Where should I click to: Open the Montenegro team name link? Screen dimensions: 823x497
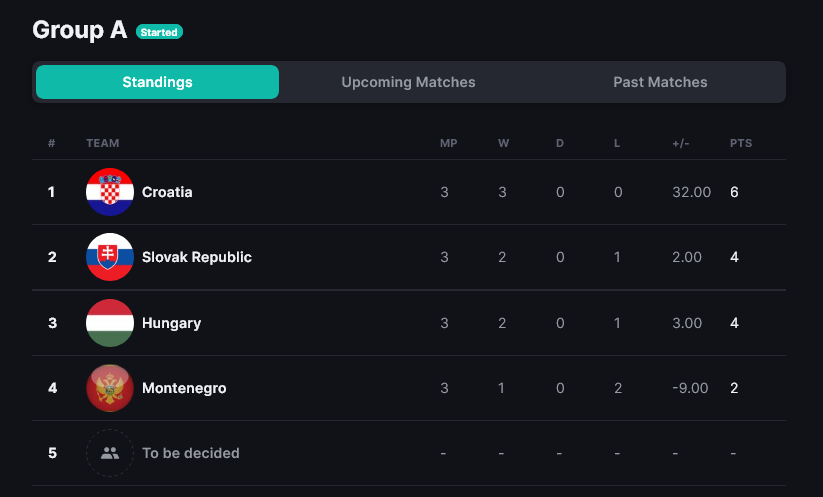(x=184, y=388)
